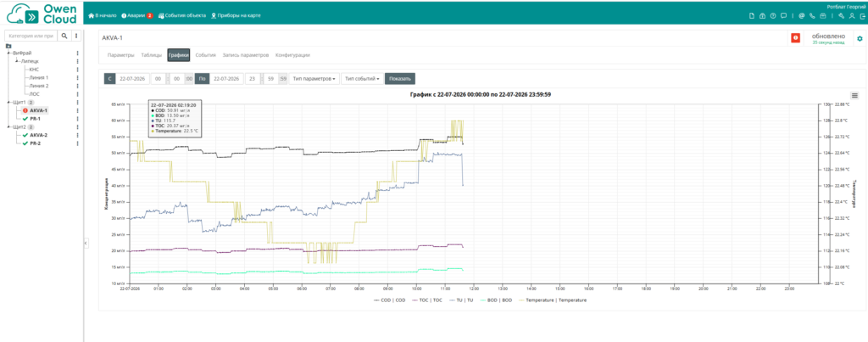This screenshot has height=342, width=868.
Task: Select AKVA-2 device in the tree
Action: click(38, 135)
